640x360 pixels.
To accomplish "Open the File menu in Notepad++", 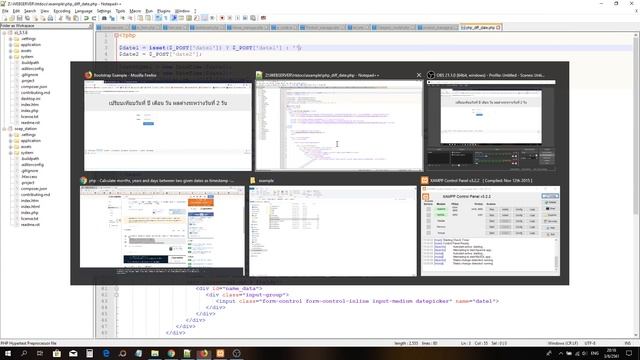I will tap(5, 11).
